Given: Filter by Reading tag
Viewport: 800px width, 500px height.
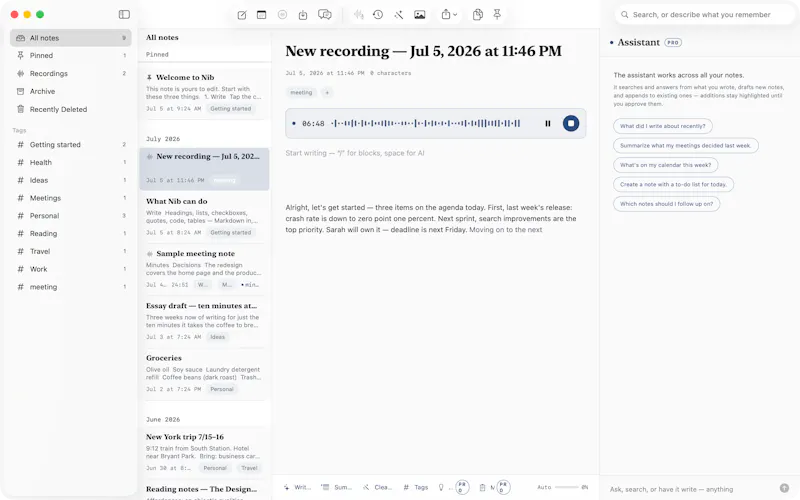Looking at the screenshot, I should click(x=71, y=234).
